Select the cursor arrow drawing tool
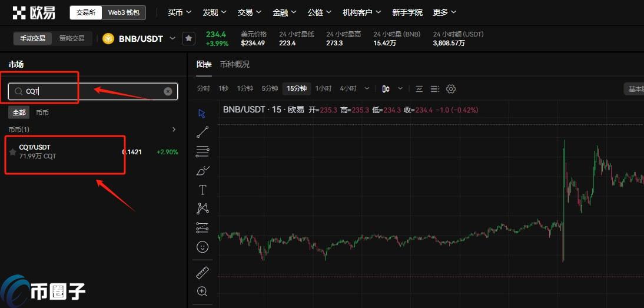This screenshot has width=644, height=308. [x=202, y=113]
